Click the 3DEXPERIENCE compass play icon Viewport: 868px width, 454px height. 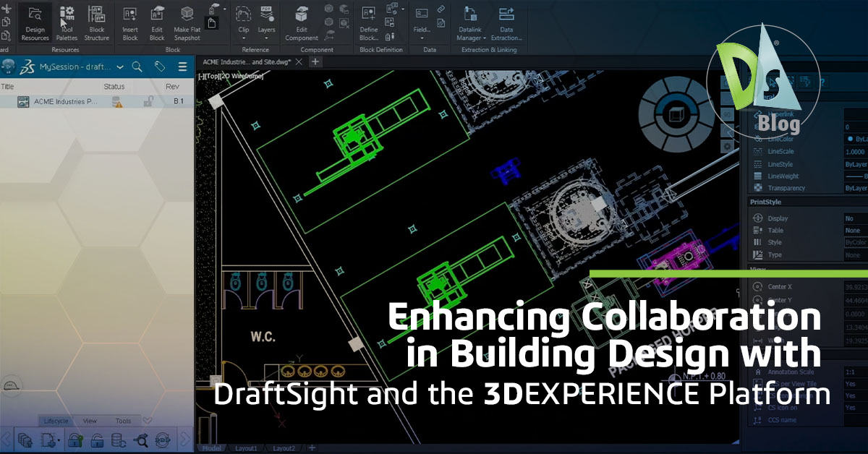click(9, 67)
